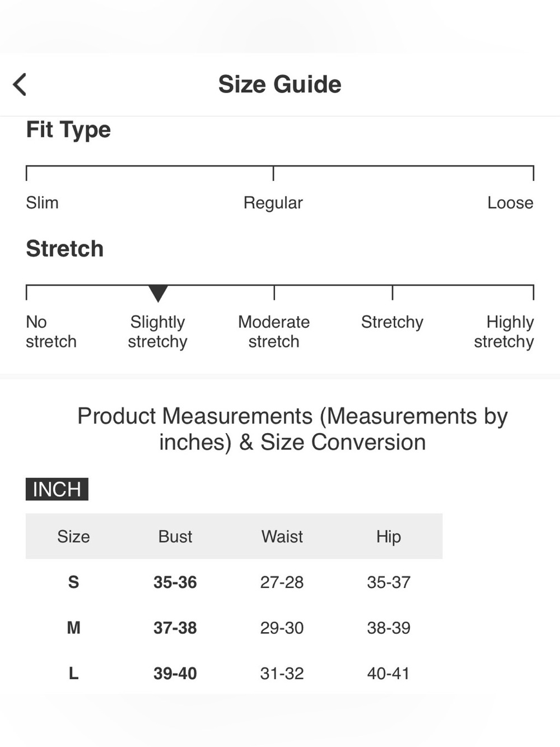Select the Slim fit type label

click(x=42, y=202)
